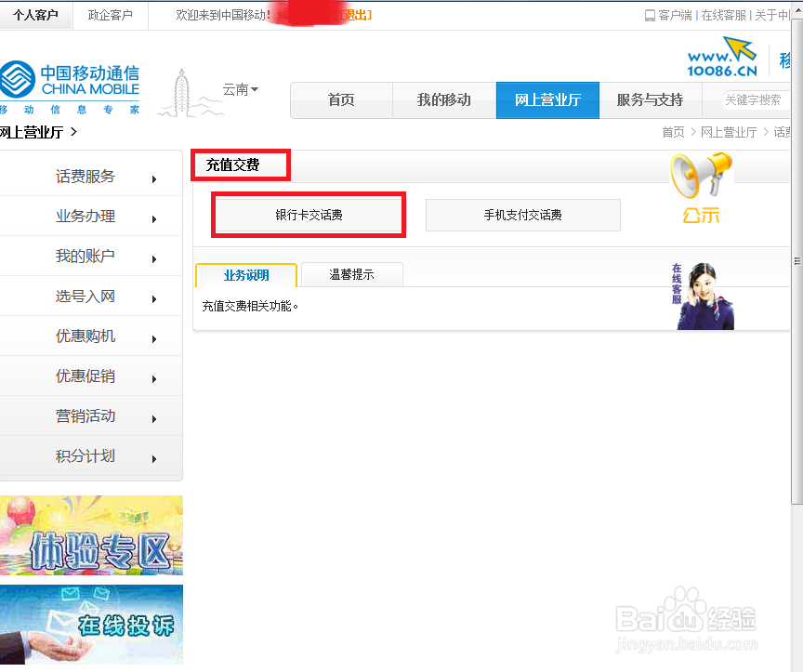Image resolution: width=803 pixels, height=672 pixels.
Task: Switch to the 业务说明 tab
Action: pyautogui.click(x=245, y=274)
